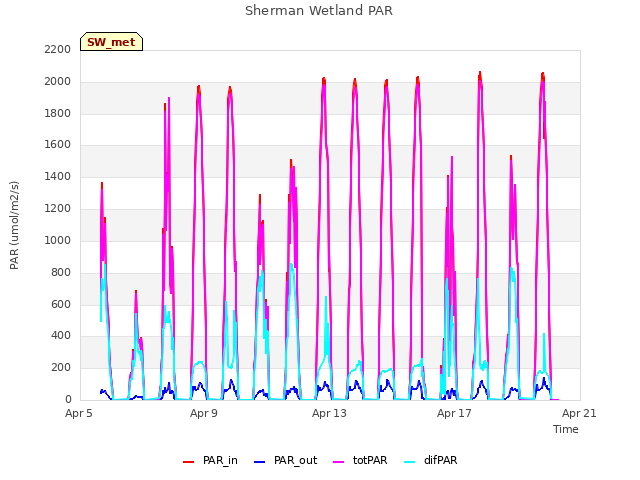640x480 pixels.
Task: Click the Apr 9 x-axis tick label
Action: point(204,413)
